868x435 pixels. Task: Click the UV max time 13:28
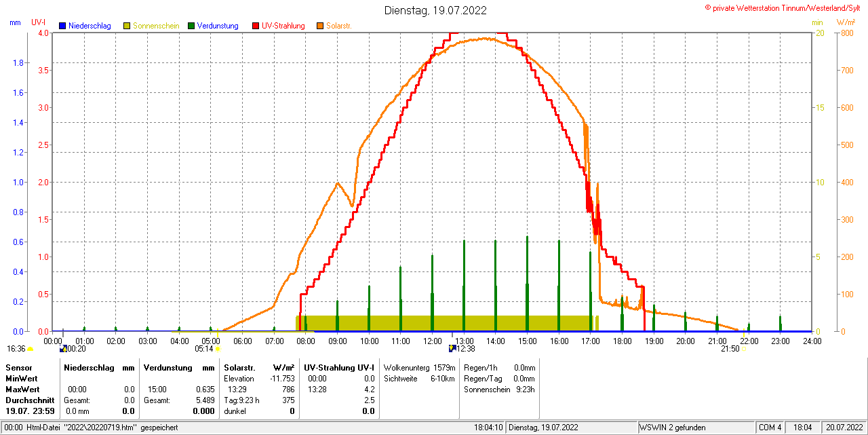317,389
